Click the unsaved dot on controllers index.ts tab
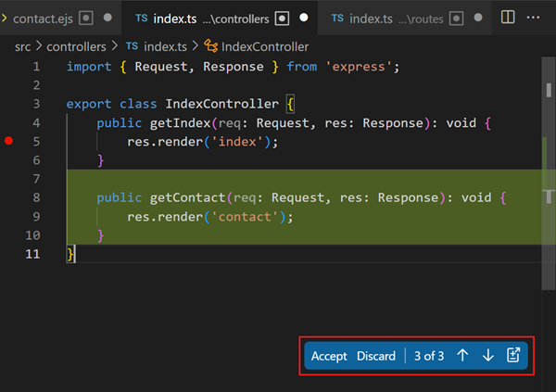Image resolution: width=556 pixels, height=392 pixels. pyautogui.click(x=302, y=19)
